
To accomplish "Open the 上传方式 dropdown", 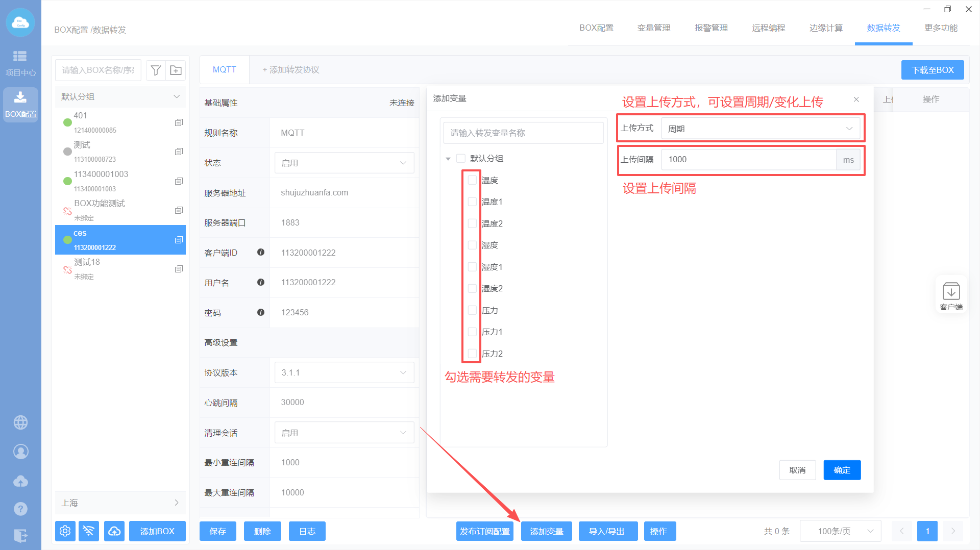I will pyautogui.click(x=760, y=129).
